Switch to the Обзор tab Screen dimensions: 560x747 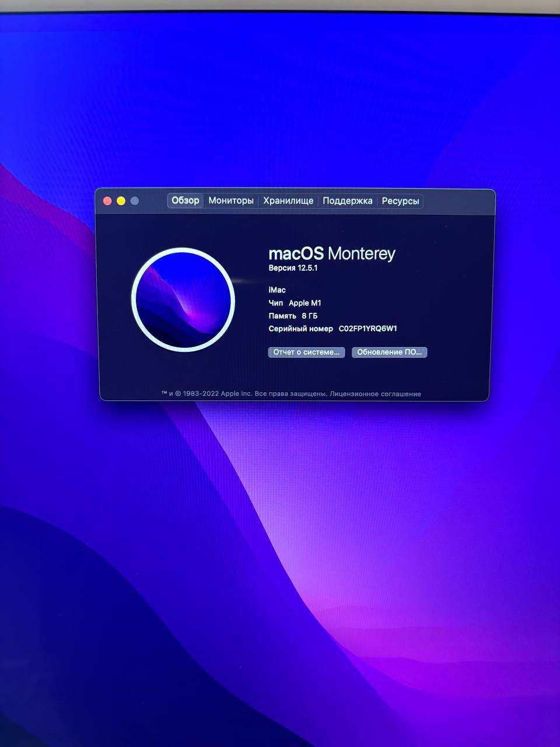point(185,201)
